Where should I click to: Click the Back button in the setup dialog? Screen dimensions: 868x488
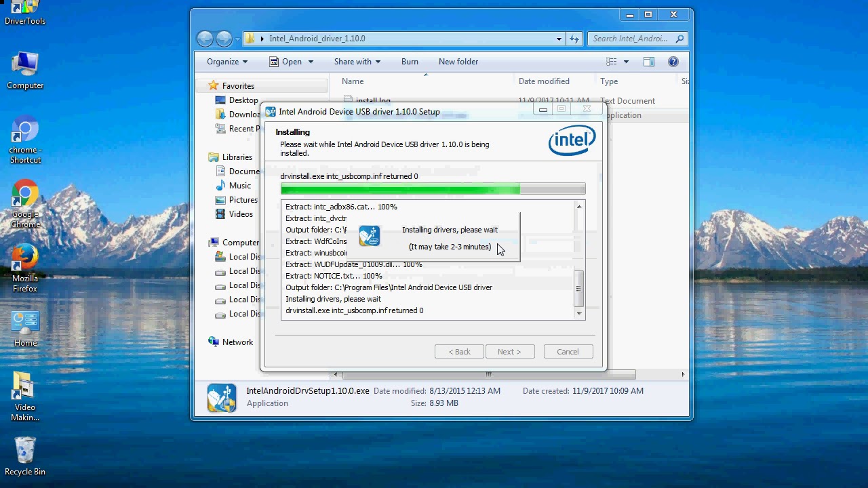click(459, 352)
